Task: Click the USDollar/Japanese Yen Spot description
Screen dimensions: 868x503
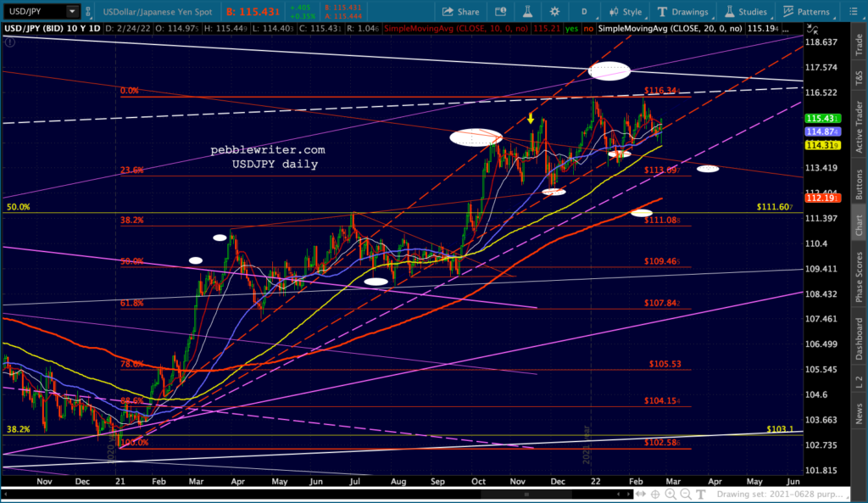Action: click(x=158, y=12)
